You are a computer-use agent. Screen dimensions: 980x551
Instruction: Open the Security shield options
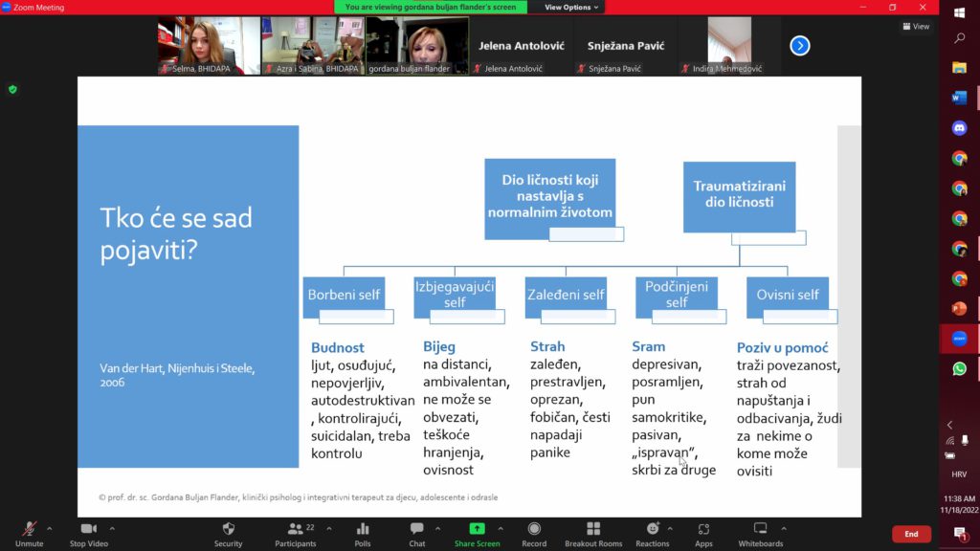228,533
